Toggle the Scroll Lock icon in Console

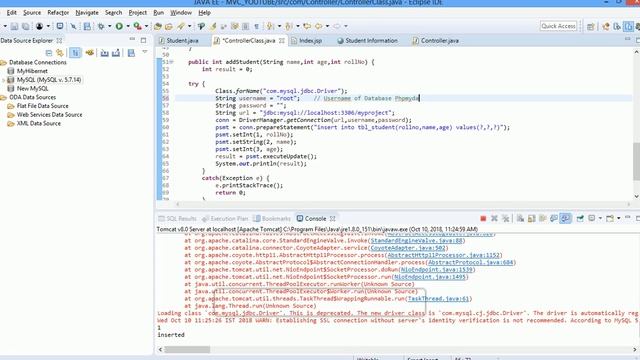click(531, 219)
